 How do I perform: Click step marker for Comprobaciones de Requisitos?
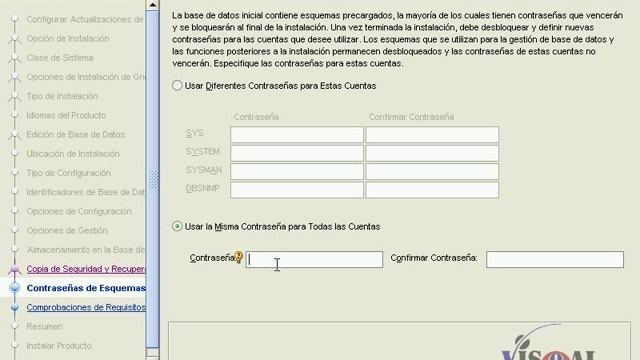(15, 307)
